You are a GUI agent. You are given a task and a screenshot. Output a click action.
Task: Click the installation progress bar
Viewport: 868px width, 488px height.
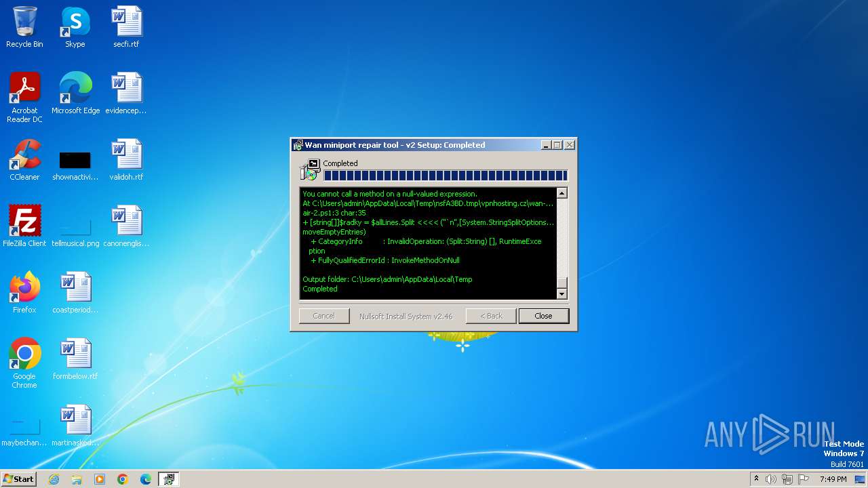click(x=446, y=176)
